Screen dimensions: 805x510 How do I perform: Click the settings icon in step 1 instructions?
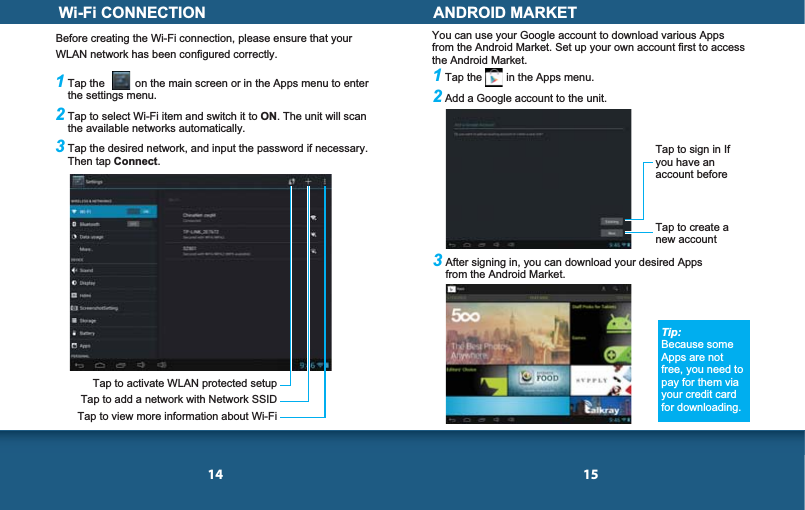tap(121, 81)
